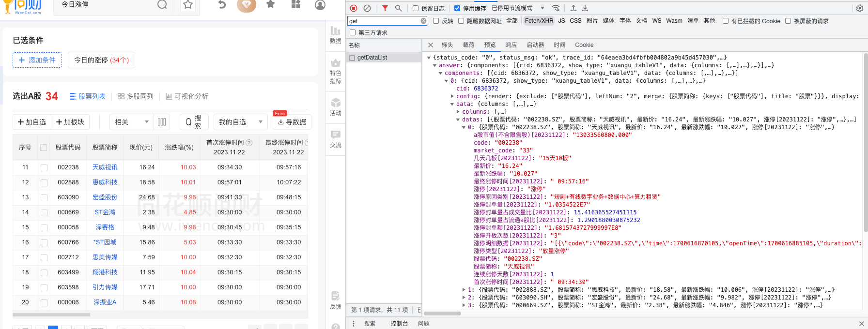
Task: Clear the 'get' filter text
Action: tap(423, 21)
